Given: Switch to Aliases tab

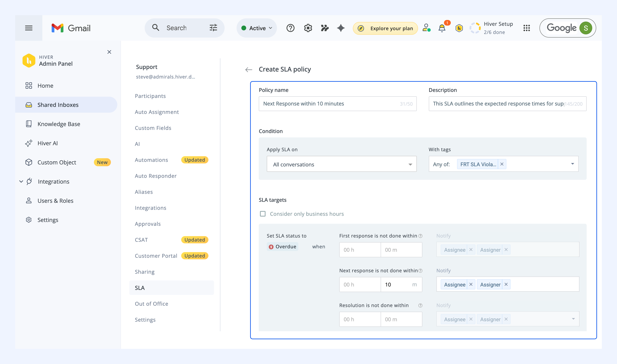Looking at the screenshot, I should click(x=144, y=192).
